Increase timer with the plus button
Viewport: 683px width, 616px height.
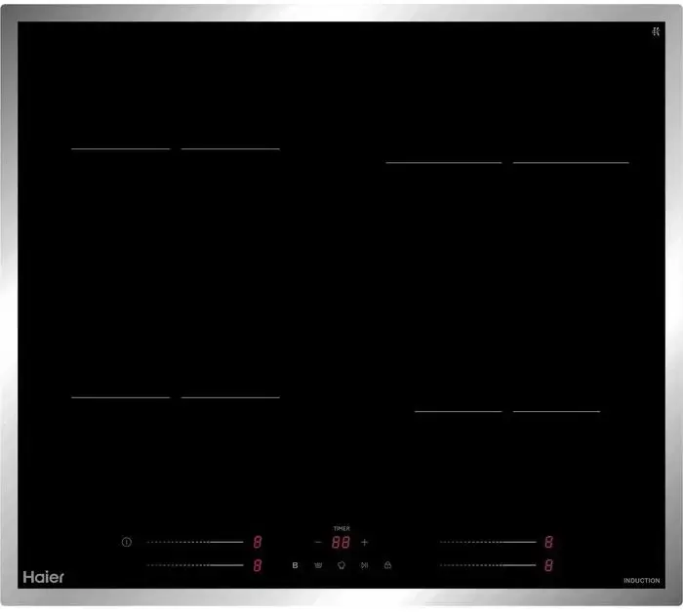365,542
